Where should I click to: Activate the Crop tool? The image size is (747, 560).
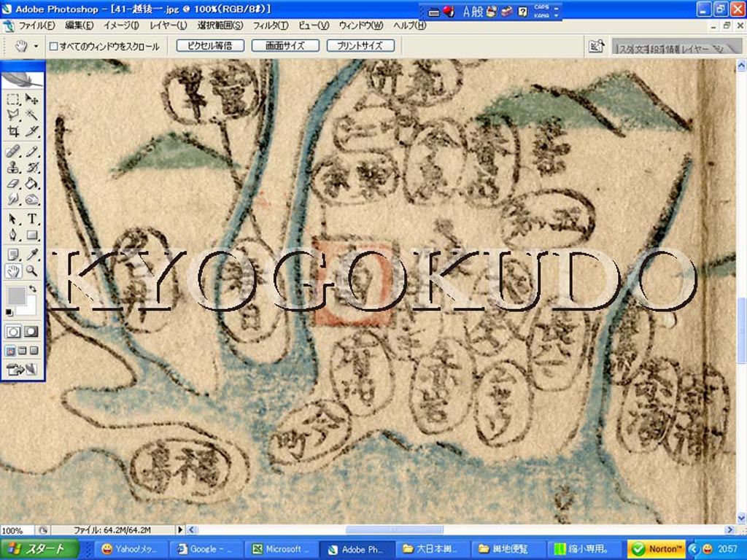click(13, 131)
